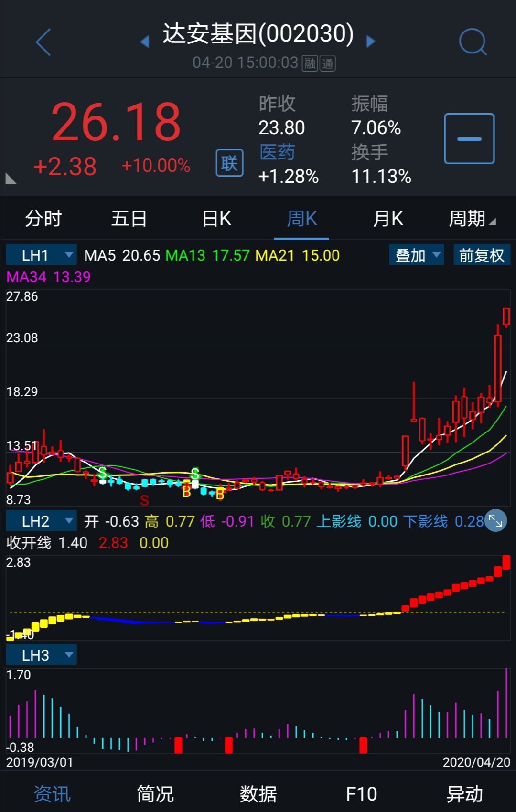Image resolution: width=516 pixels, height=812 pixels.
Task: Tap the 上影线 0.00 value label
Action: 357,521
